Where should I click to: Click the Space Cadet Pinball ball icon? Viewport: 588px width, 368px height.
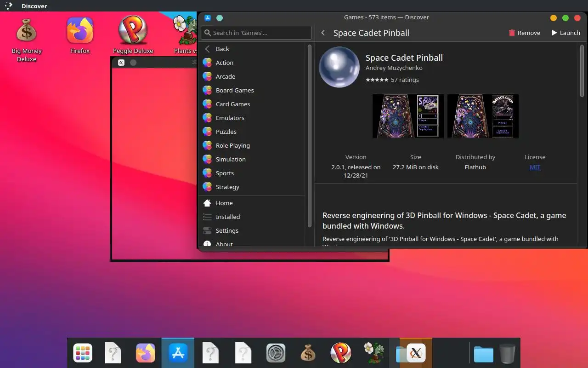[339, 67]
